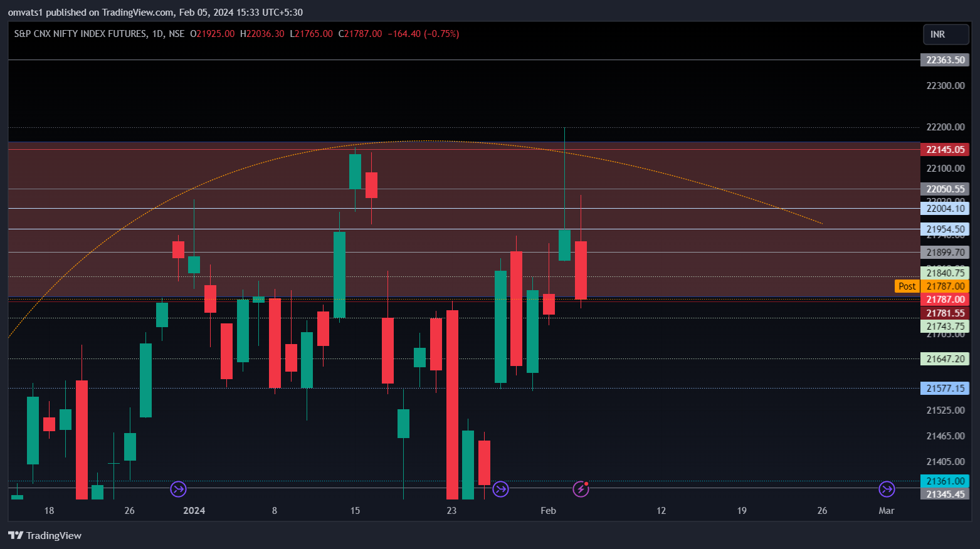Click the rollover arrow icon above 2024 label
Image resolution: width=980 pixels, height=549 pixels.
click(179, 489)
